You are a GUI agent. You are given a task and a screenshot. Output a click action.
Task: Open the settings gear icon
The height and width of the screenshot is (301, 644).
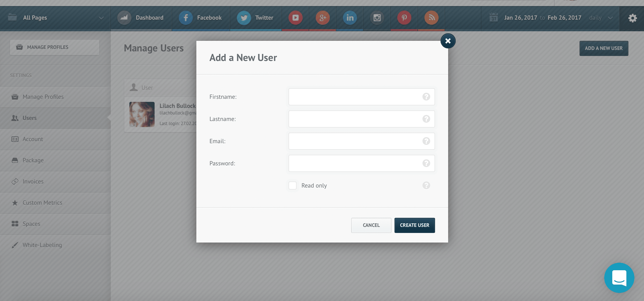tap(632, 18)
